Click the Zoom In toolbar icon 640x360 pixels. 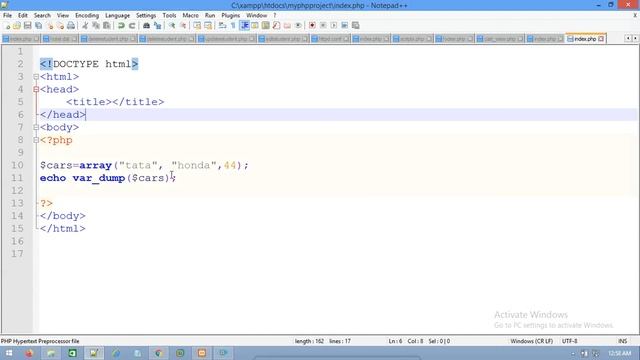click(172, 26)
